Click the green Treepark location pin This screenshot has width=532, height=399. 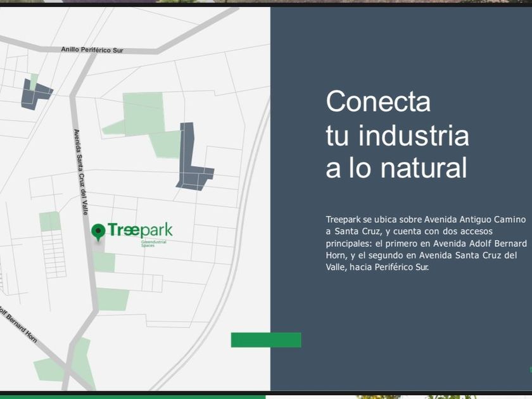click(98, 232)
